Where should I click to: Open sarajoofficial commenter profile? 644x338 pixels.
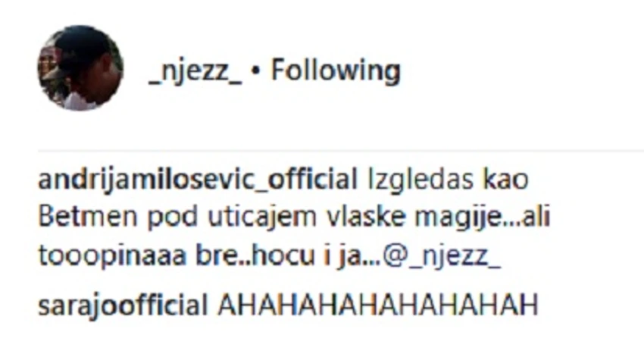click(123, 305)
